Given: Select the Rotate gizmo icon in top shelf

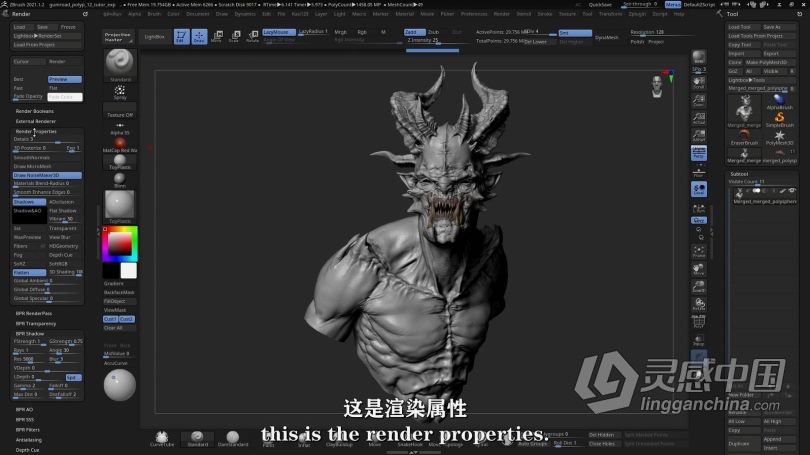Looking at the screenshot, I should (x=253, y=36).
